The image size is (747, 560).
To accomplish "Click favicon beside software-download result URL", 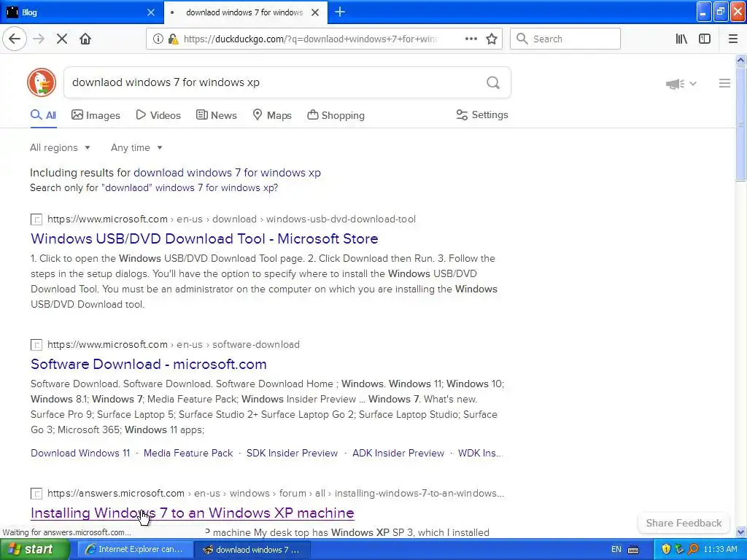I will click(x=36, y=345).
